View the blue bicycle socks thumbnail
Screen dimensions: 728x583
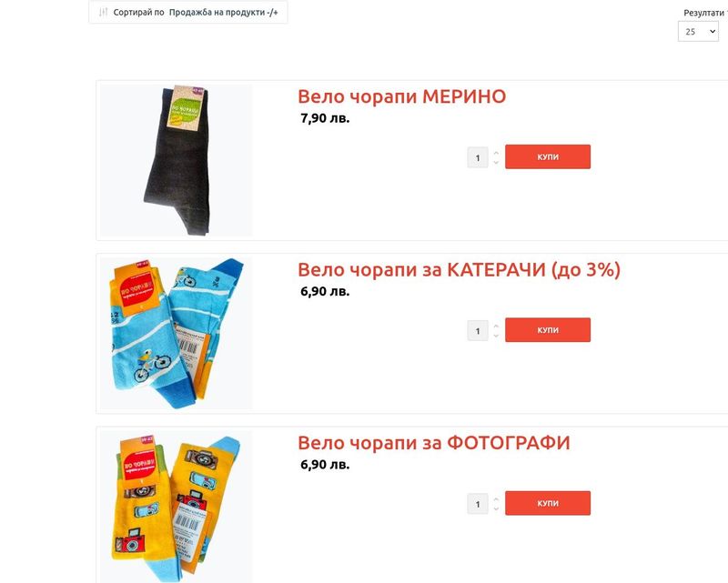coord(177,333)
